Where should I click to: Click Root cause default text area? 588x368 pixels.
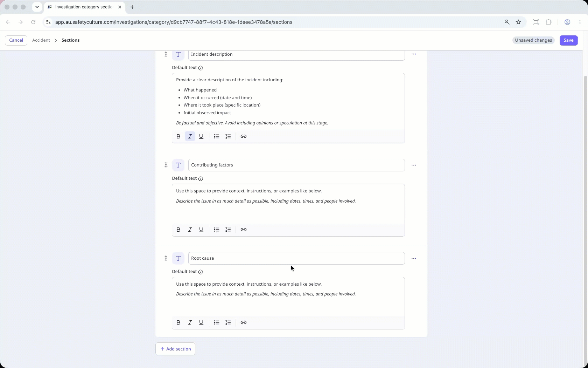288,297
